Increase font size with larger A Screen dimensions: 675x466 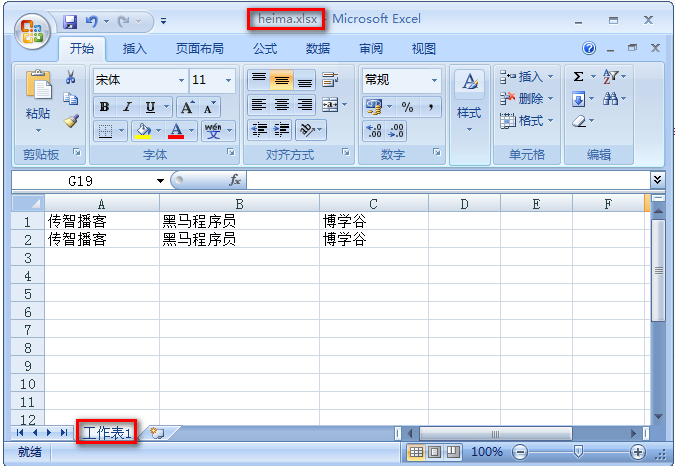click(187, 107)
